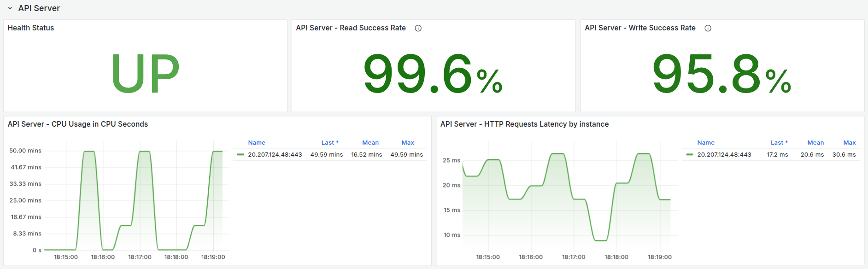
Task: Sort Latency legend by Name column
Action: click(x=706, y=143)
